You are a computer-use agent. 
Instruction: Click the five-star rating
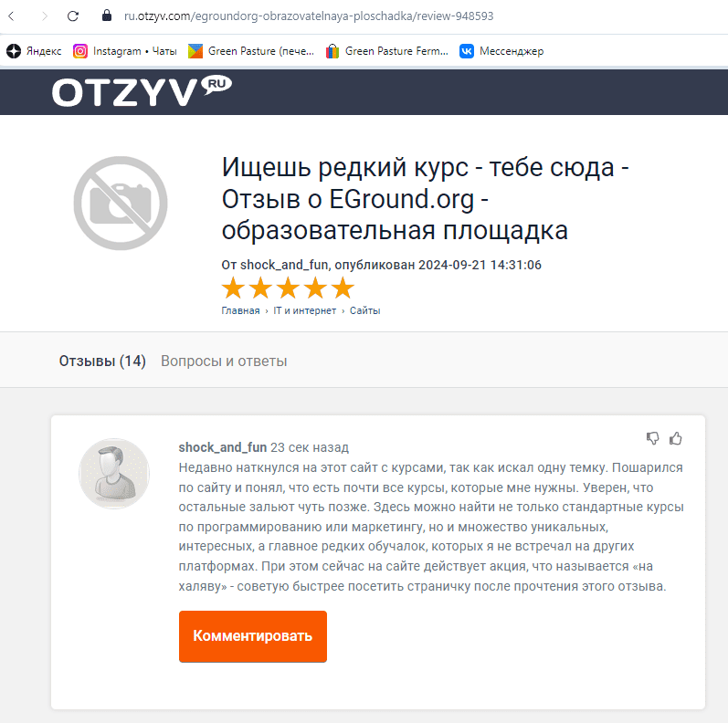tap(288, 288)
